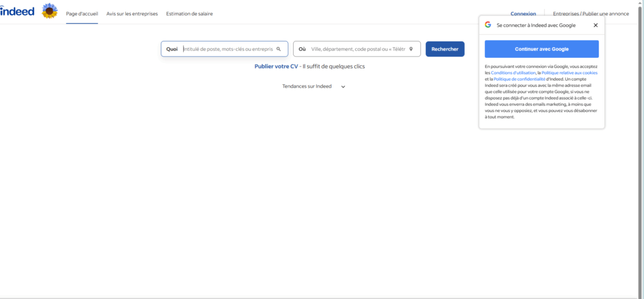Click the sunflower icon beside the logo
The image size is (644, 299).
(x=50, y=11)
